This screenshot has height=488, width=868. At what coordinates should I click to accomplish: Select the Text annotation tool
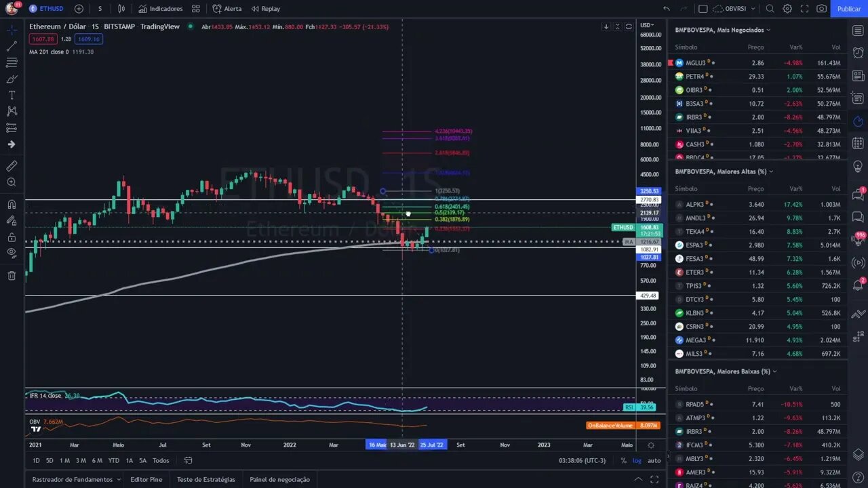12,95
